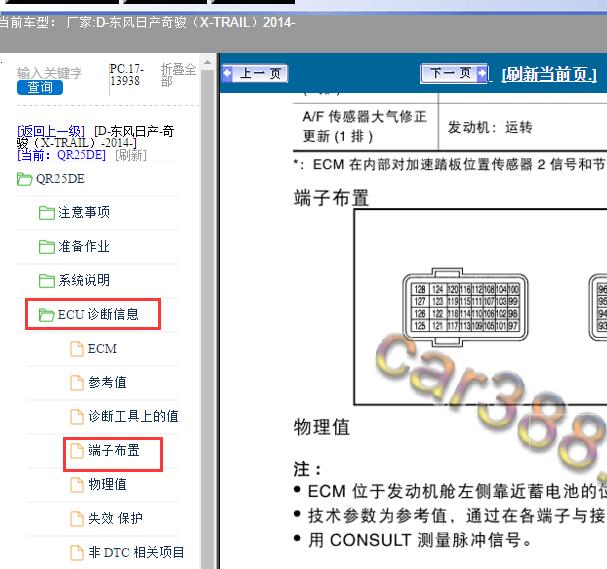
Task: Open the 诊断工具上的值 page entry
Action: 133,416
